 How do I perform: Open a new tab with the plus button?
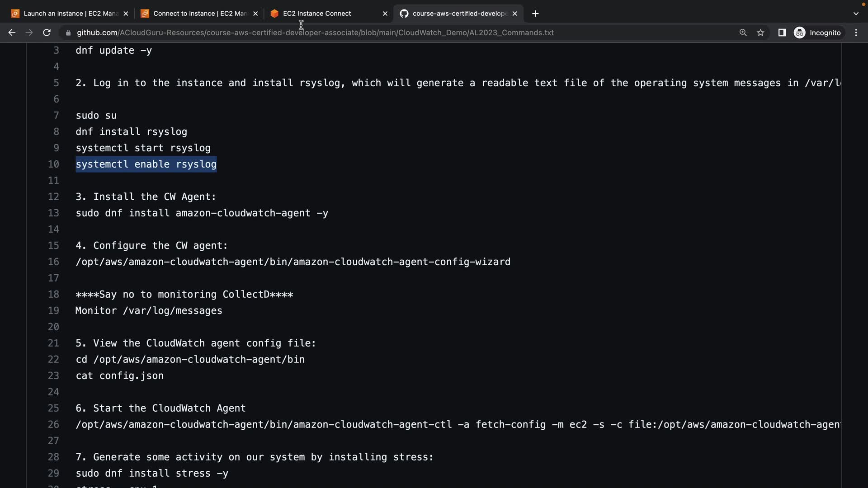point(535,14)
